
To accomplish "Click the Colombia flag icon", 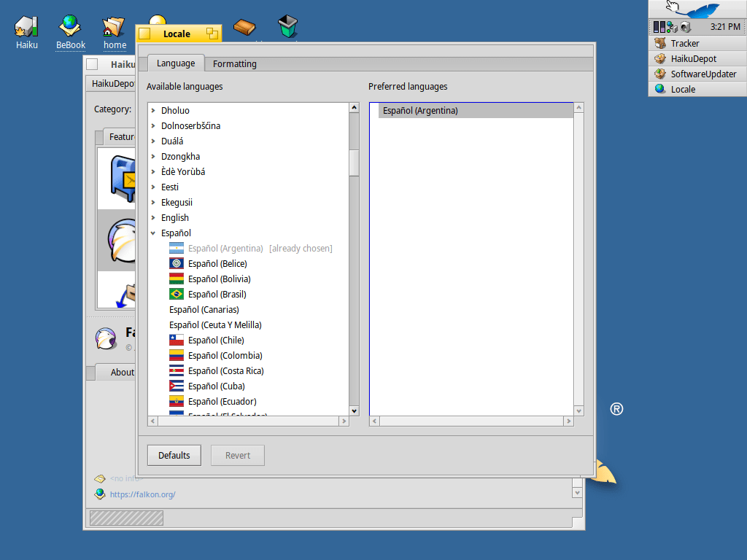I will [177, 355].
